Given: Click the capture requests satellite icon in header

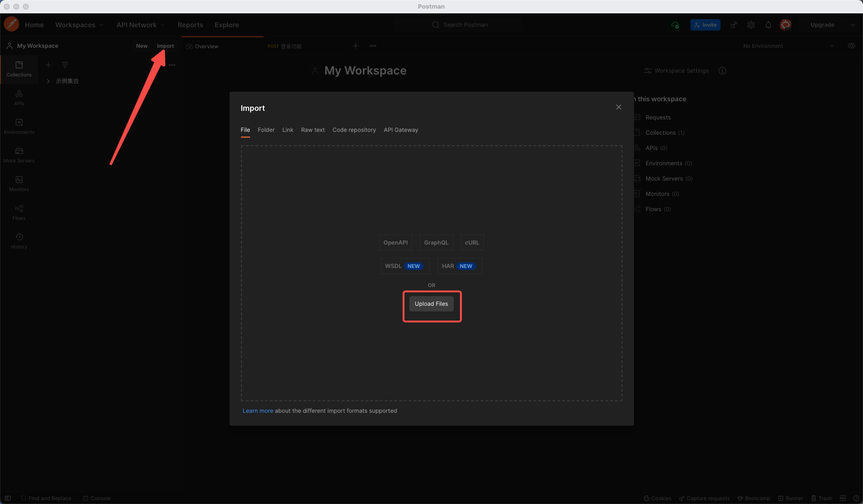Looking at the screenshot, I should tap(734, 25).
